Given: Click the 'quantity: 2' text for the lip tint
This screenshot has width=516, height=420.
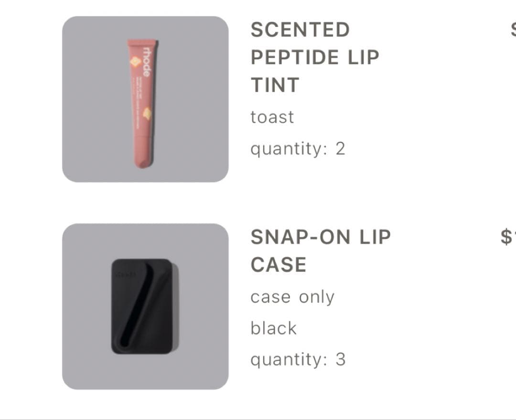Looking at the screenshot, I should click(297, 149).
